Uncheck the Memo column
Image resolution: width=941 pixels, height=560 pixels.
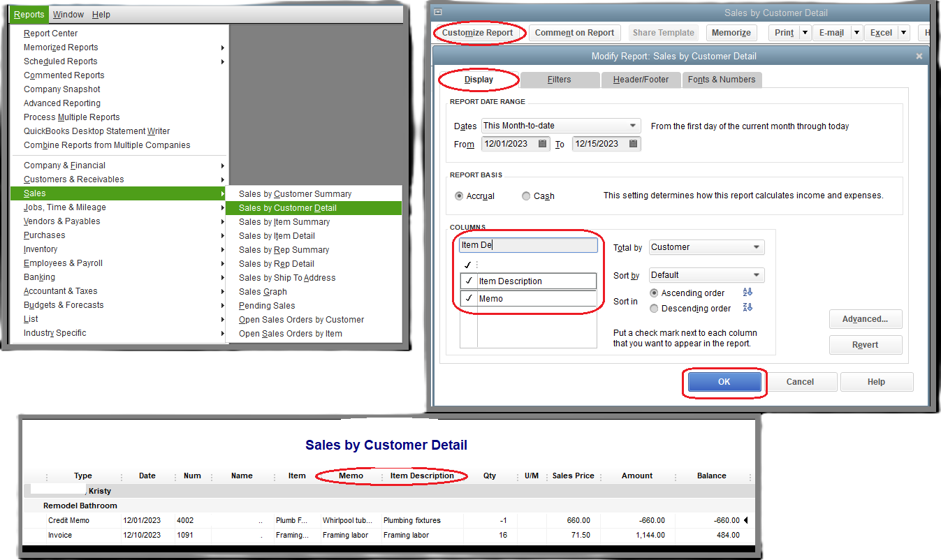point(468,297)
